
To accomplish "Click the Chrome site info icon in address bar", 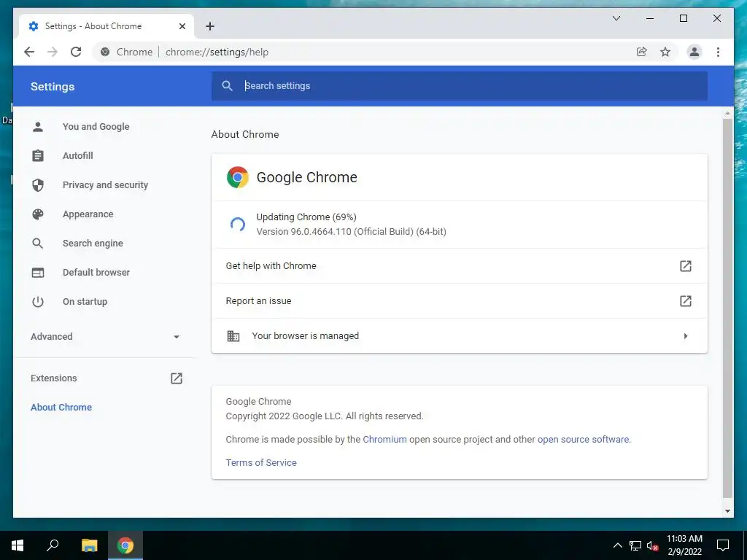I will click(x=105, y=52).
